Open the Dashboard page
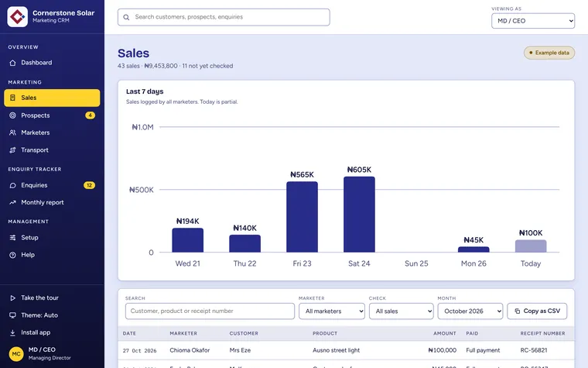 click(x=52, y=63)
